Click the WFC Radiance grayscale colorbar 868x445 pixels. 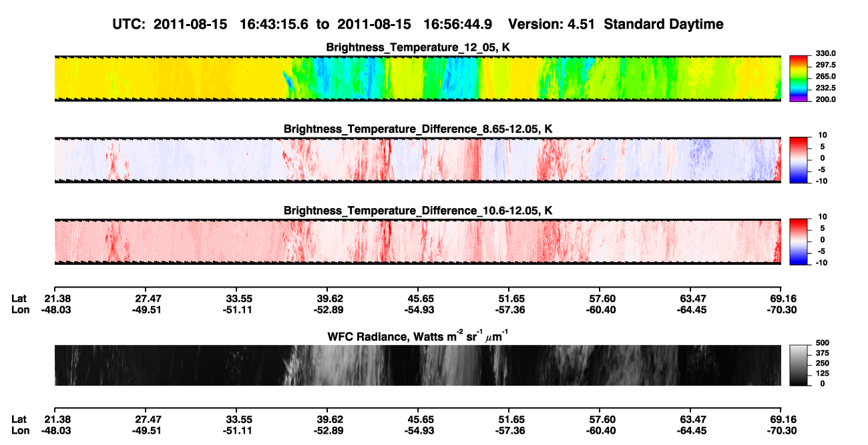pos(799,365)
